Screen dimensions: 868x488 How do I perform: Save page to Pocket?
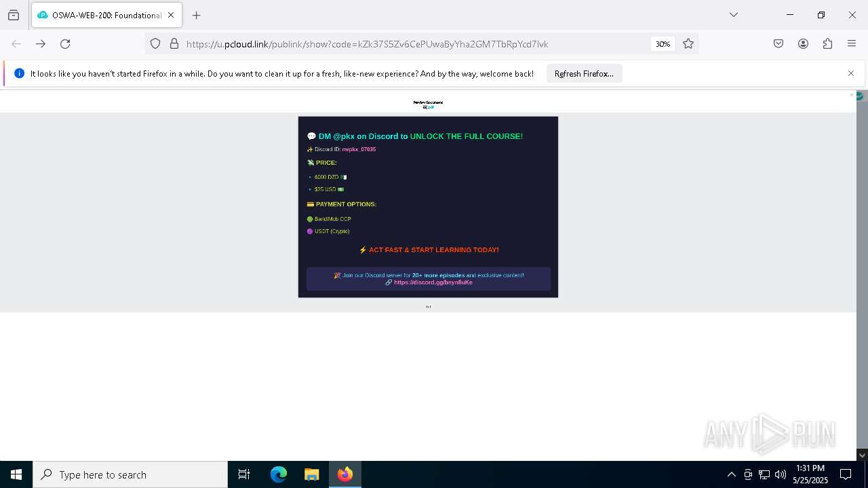click(778, 43)
